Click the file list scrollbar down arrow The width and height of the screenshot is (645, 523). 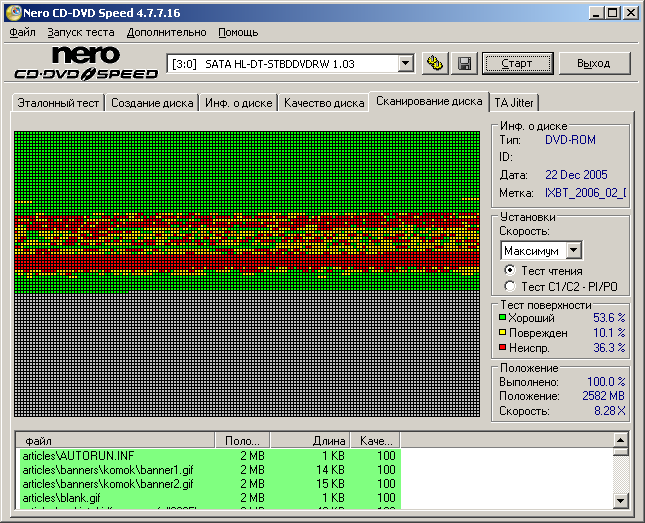(620, 500)
